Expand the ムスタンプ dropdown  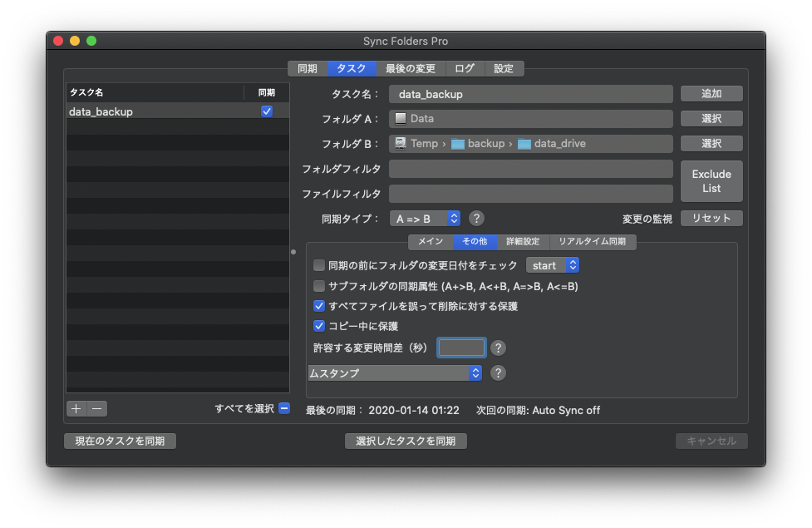point(395,373)
